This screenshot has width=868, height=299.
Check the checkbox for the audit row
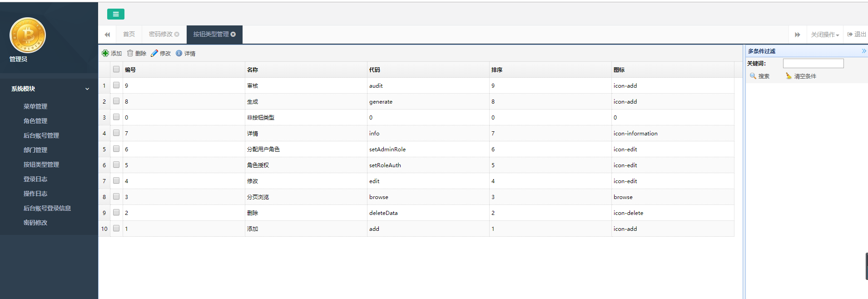116,85
